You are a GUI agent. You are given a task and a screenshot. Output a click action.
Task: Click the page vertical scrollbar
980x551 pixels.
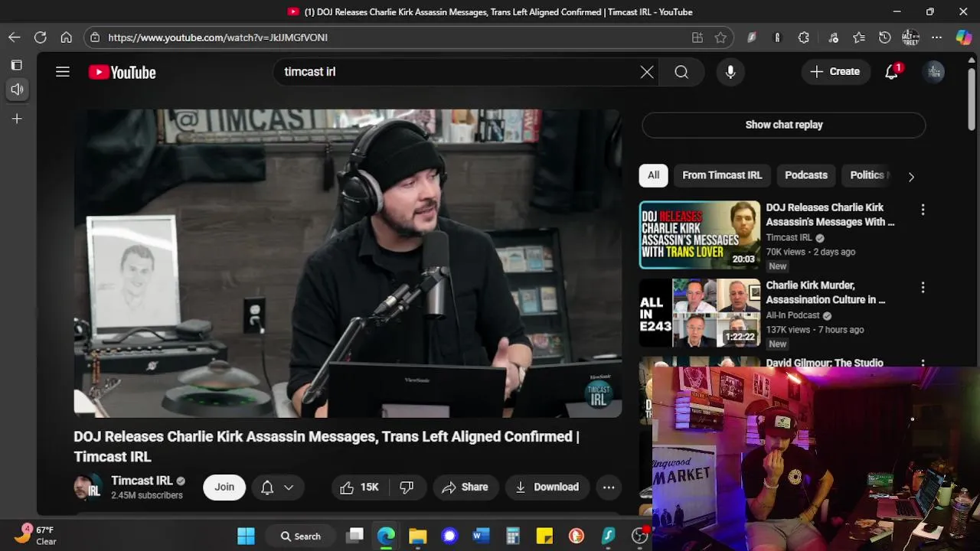(972, 99)
